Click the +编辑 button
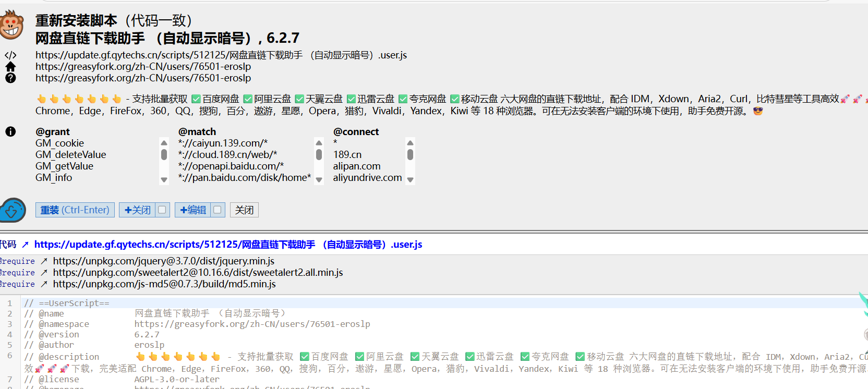This screenshot has height=389, width=868. pyautogui.click(x=193, y=210)
